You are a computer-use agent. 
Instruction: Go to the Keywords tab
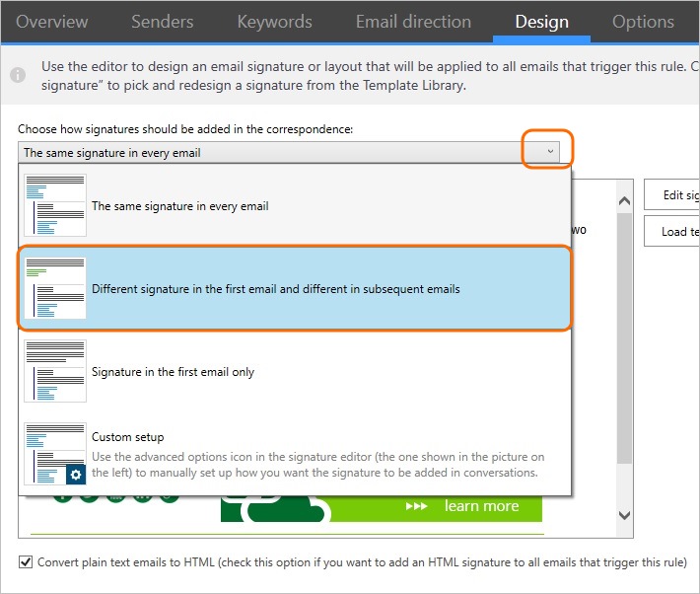(274, 22)
